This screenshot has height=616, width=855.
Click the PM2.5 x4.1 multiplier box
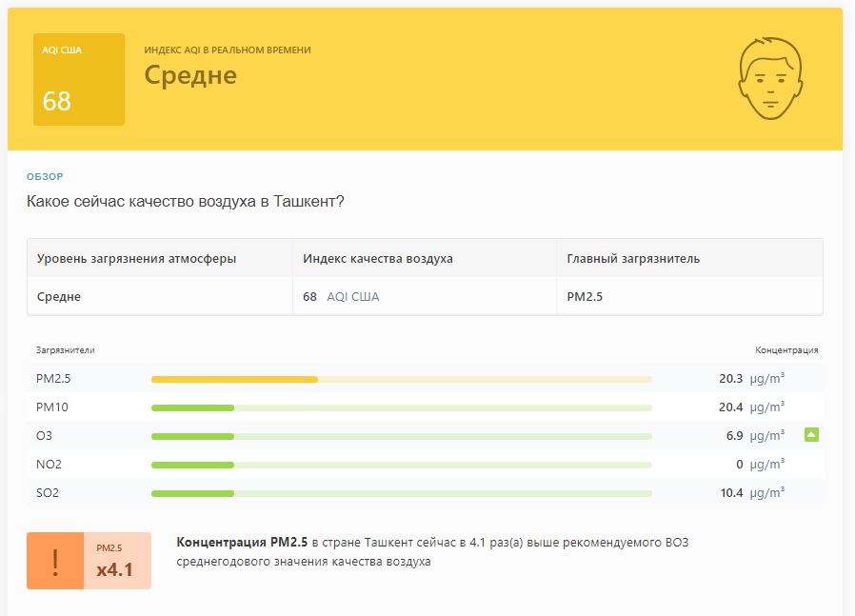117,561
